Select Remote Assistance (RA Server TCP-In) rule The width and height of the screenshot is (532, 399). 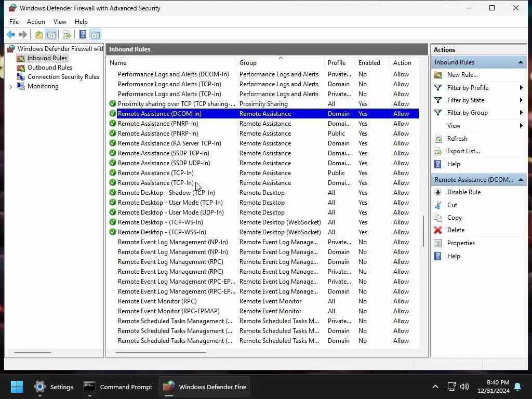tap(264, 143)
